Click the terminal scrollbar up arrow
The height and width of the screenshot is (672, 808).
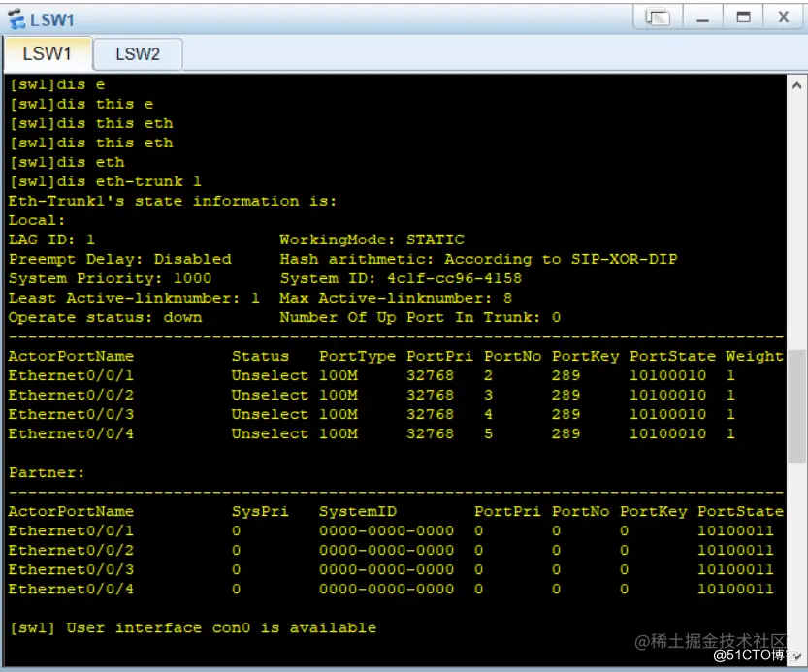click(x=796, y=85)
